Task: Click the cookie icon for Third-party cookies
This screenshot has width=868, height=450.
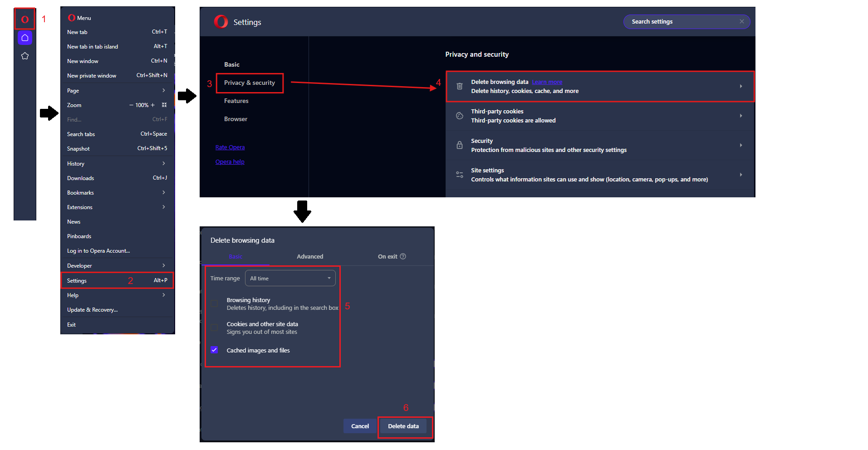Action: 459,116
